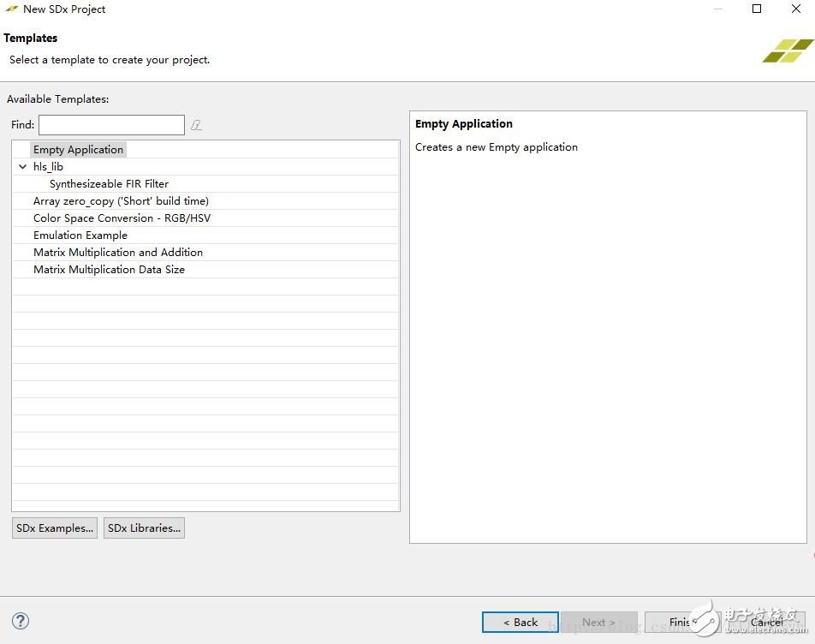Image resolution: width=815 pixels, height=644 pixels.
Task: Close the New SDx Project dialog
Action: pos(795,9)
